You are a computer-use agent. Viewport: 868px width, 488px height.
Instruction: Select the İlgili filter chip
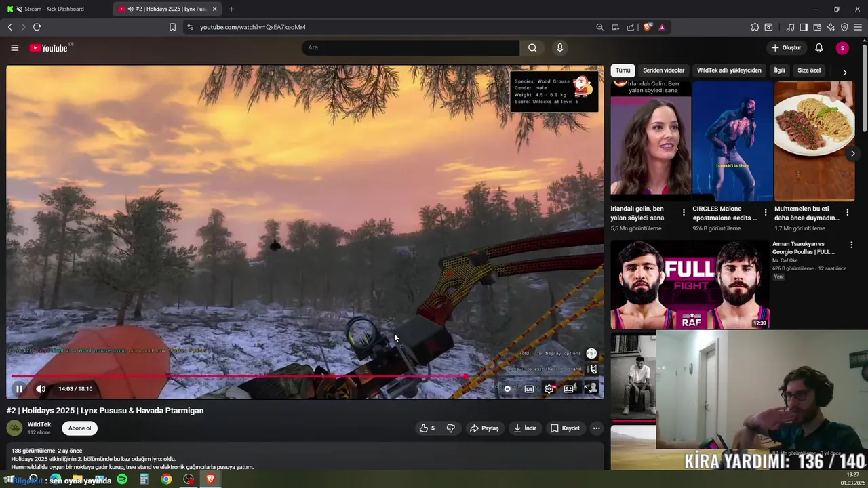779,70
